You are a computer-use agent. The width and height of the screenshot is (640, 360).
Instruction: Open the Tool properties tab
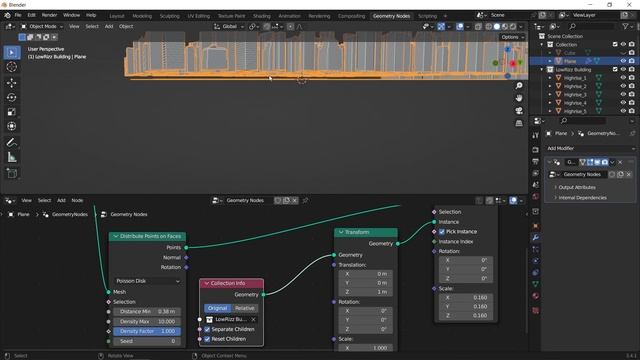pyautogui.click(x=536, y=136)
